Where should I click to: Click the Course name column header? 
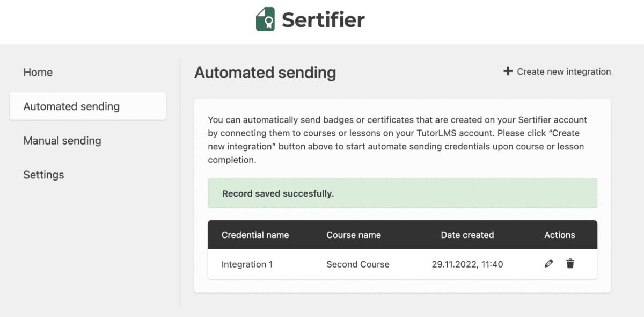click(354, 235)
